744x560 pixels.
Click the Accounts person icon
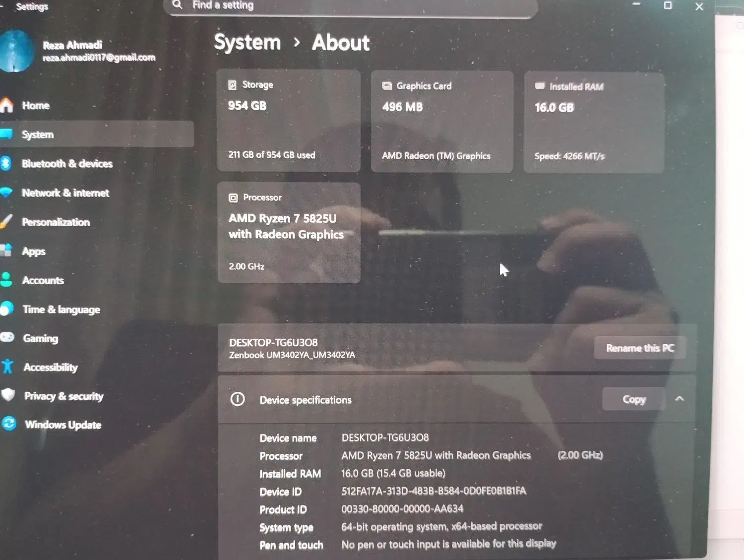(x=7, y=280)
